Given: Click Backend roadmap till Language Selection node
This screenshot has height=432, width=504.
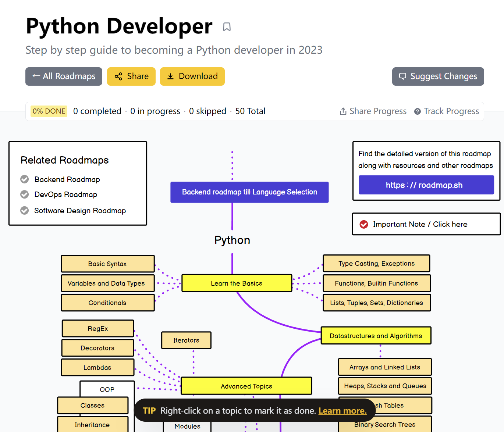Looking at the screenshot, I should click(x=249, y=192).
